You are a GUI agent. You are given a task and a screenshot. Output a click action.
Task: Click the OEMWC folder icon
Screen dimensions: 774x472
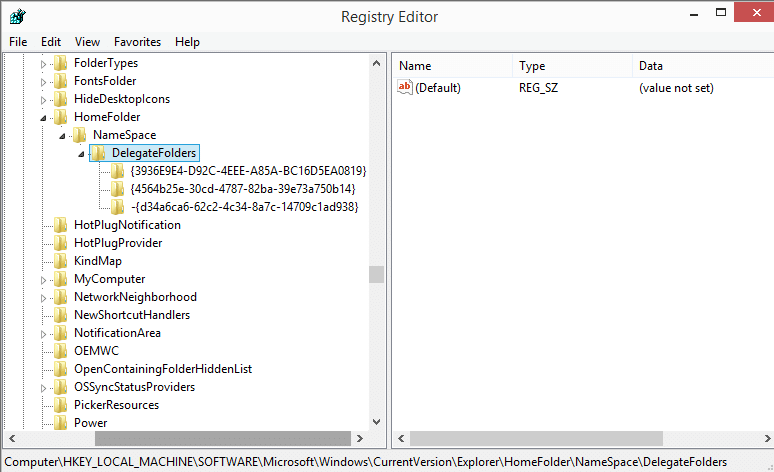point(61,351)
